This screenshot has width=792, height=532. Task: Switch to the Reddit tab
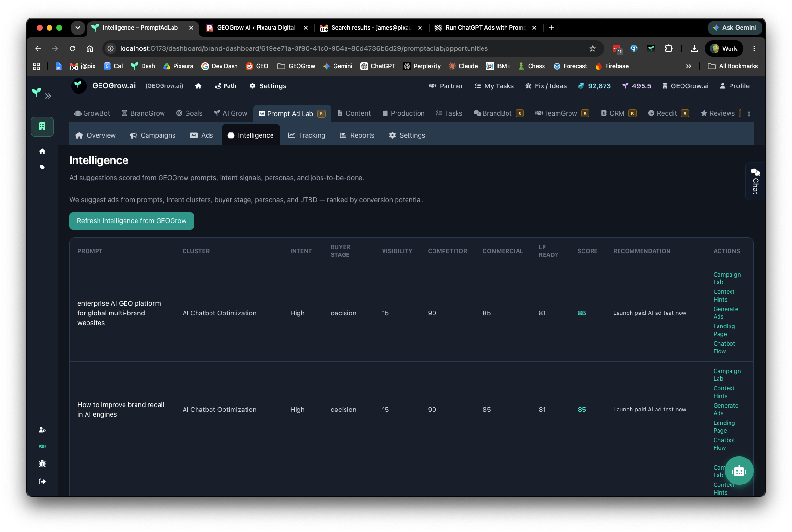click(668, 113)
